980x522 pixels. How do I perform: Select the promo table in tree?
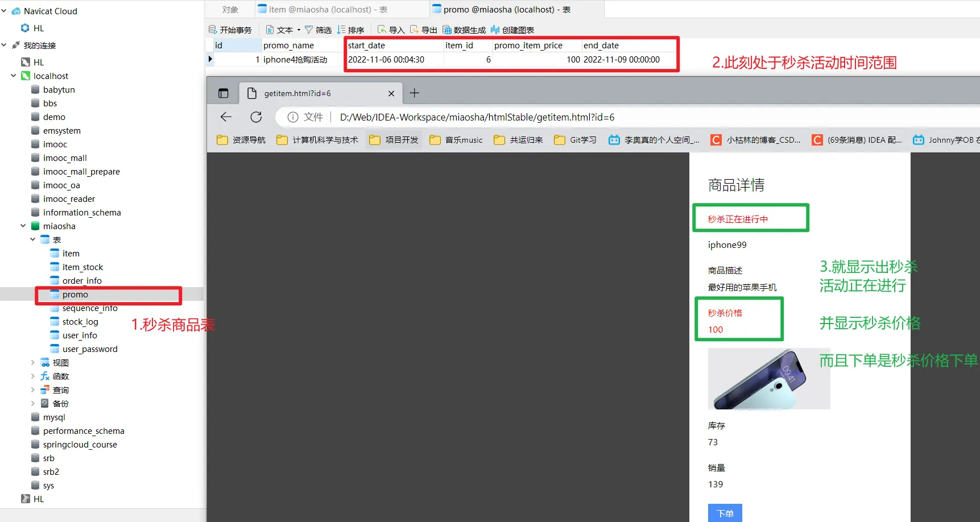pyautogui.click(x=75, y=295)
